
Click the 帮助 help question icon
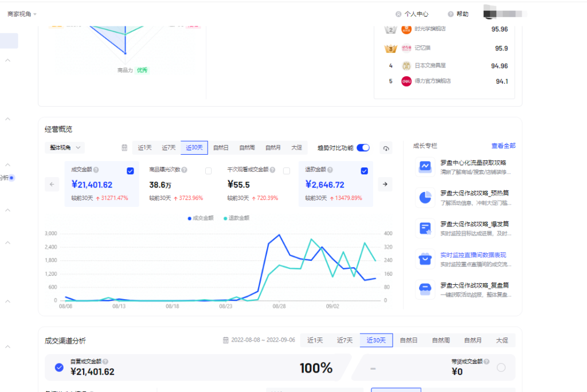pos(451,14)
